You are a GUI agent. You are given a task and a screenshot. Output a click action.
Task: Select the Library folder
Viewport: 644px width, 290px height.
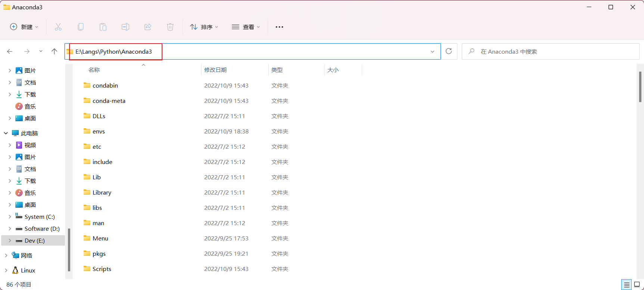point(102,192)
